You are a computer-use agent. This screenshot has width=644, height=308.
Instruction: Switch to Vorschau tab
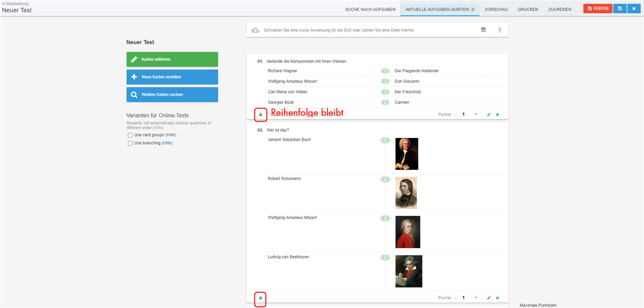click(x=496, y=10)
